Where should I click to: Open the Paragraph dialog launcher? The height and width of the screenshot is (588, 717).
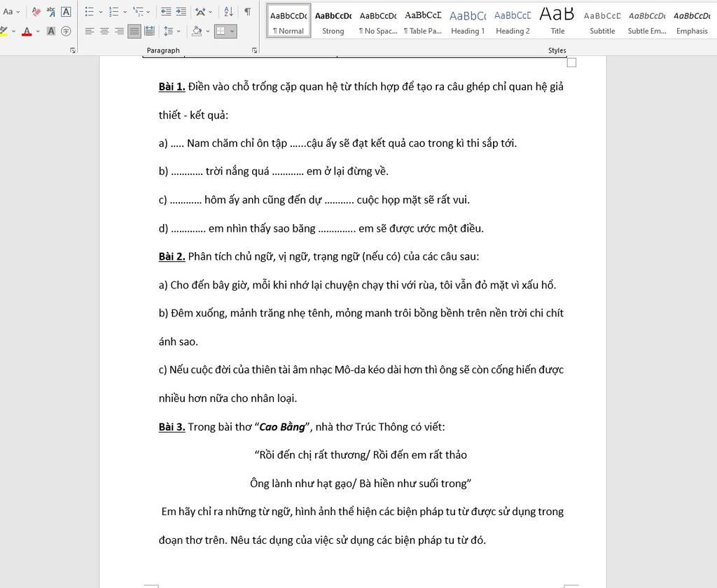255,50
